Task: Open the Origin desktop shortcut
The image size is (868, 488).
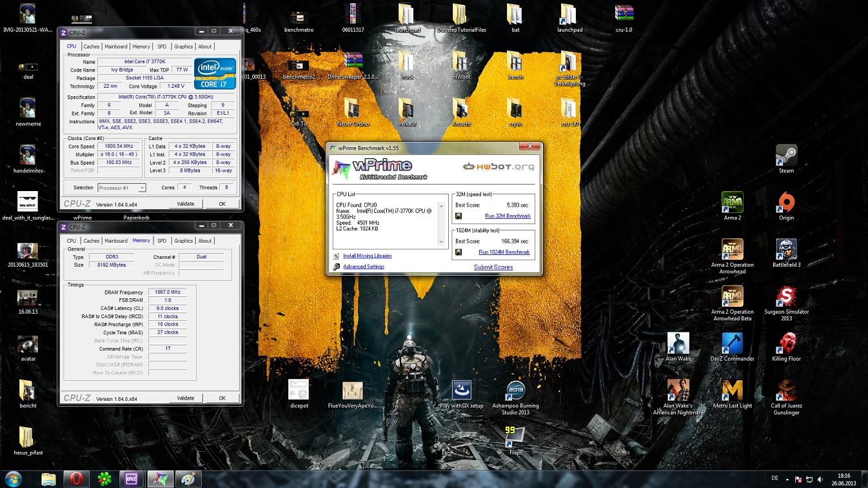Action: coord(786,203)
